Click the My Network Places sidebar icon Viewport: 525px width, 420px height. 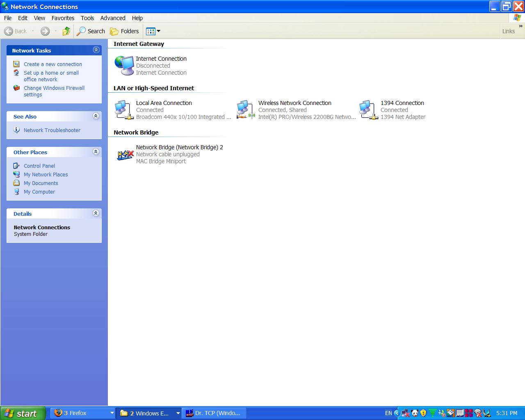[x=16, y=174]
